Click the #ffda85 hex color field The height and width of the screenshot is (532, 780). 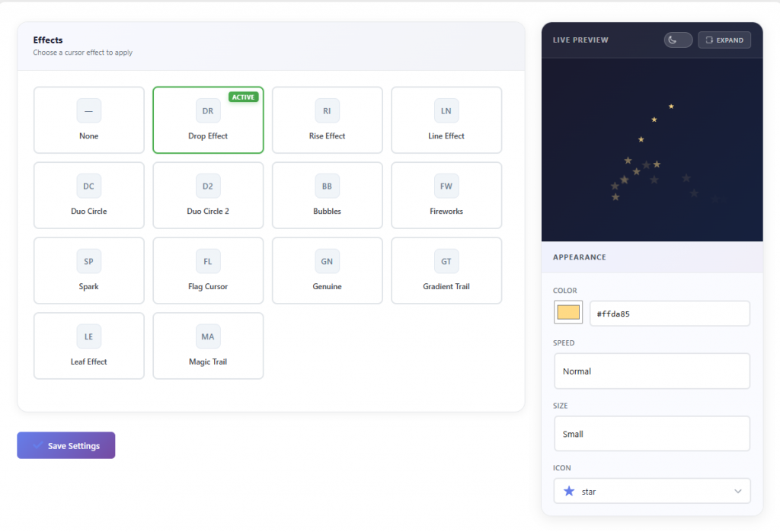[670, 314]
